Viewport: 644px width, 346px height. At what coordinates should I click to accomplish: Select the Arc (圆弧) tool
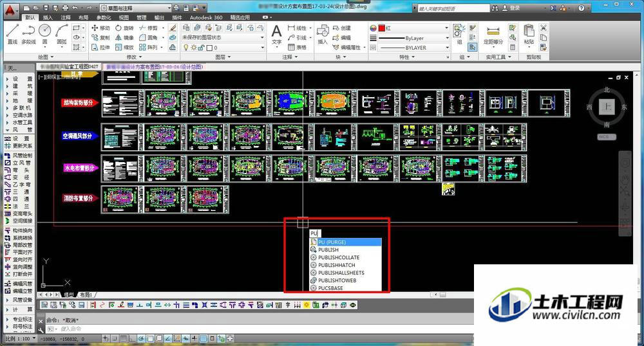pos(62,33)
